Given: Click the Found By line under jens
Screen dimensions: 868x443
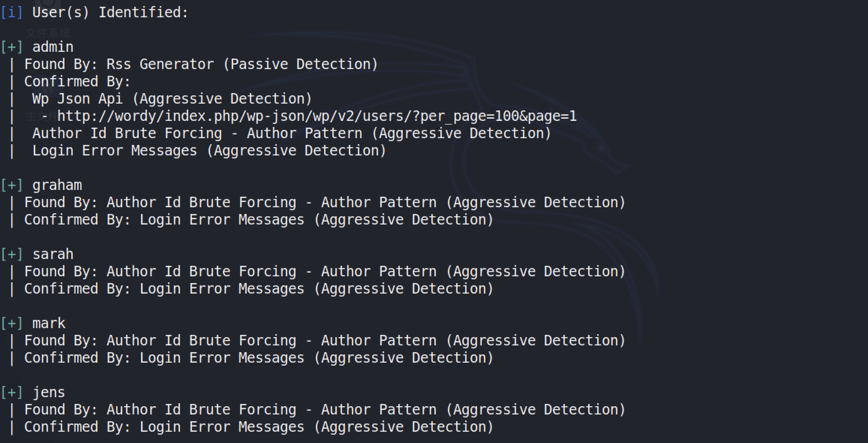Looking at the screenshot, I should click(325, 410).
